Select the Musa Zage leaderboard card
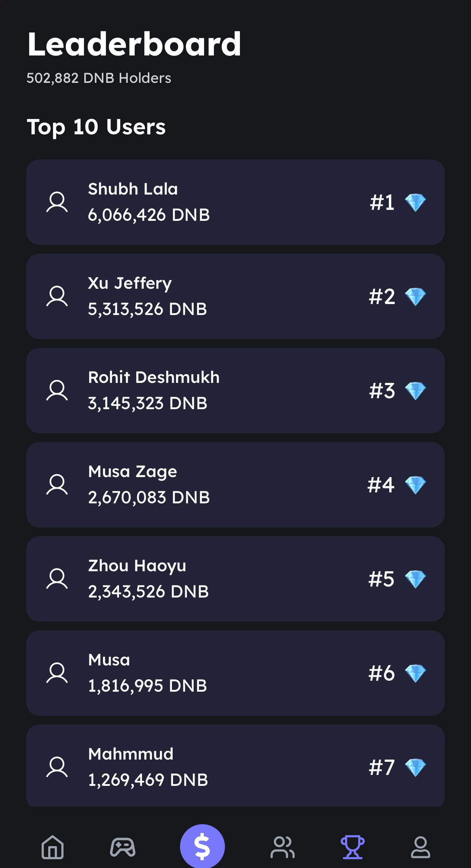 235,484
